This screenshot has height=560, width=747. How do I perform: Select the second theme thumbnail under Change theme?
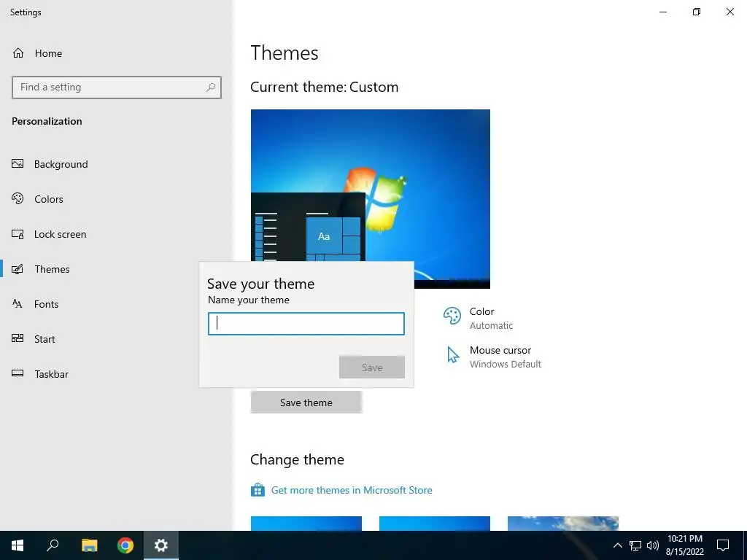[x=435, y=524]
